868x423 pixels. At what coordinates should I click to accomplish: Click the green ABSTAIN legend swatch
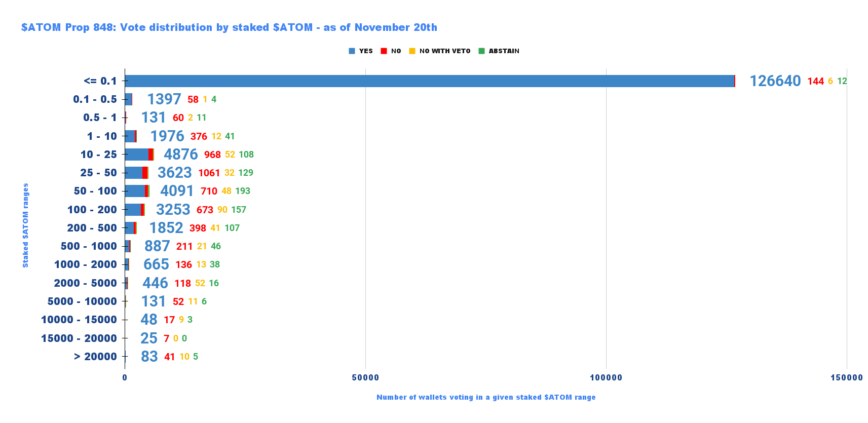point(481,51)
